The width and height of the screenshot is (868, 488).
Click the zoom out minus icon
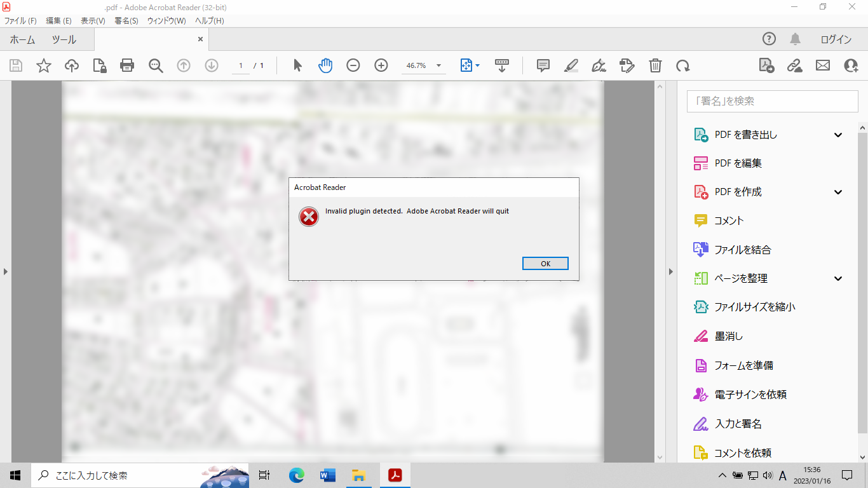pyautogui.click(x=353, y=65)
